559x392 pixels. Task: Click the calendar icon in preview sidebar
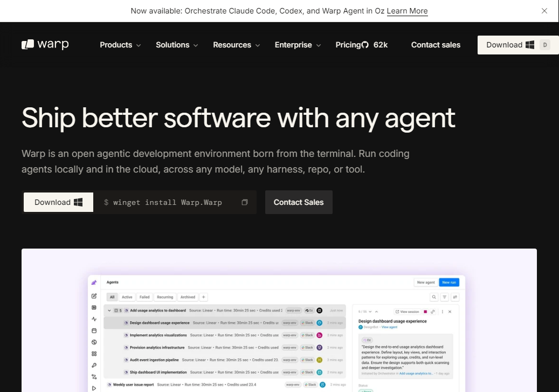[x=94, y=331]
